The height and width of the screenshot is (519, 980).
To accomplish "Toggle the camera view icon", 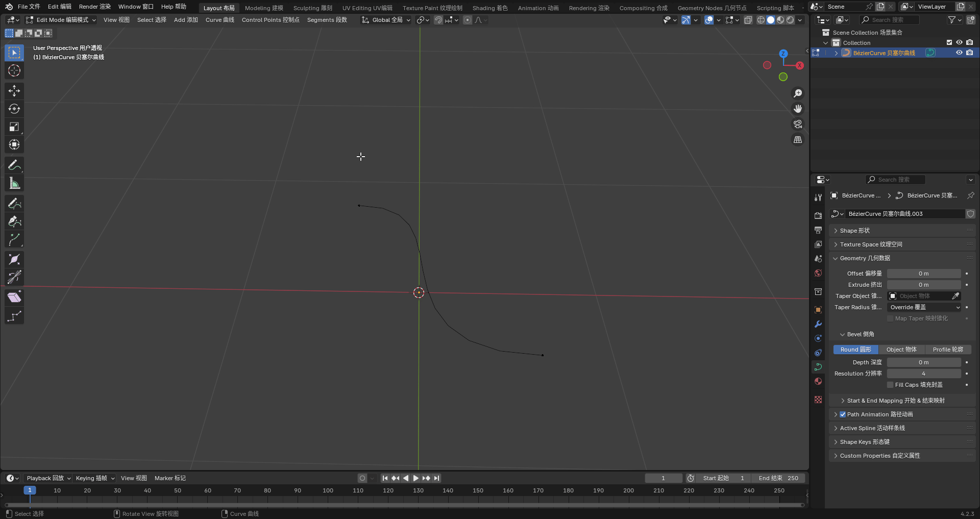I will pyautogui.click(x=797, y=124).
